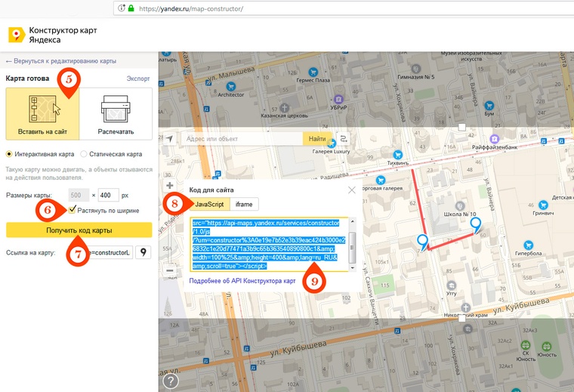Switch to the iframe code tab

click(245, 204)
